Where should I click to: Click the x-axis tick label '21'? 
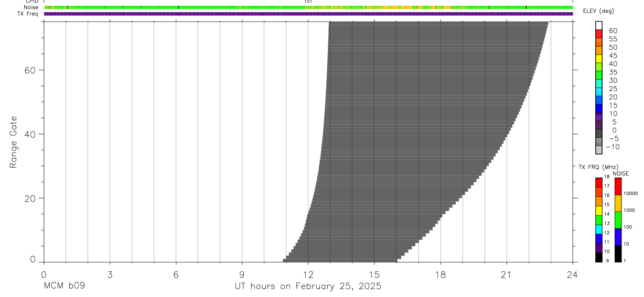tap(506, 273)
